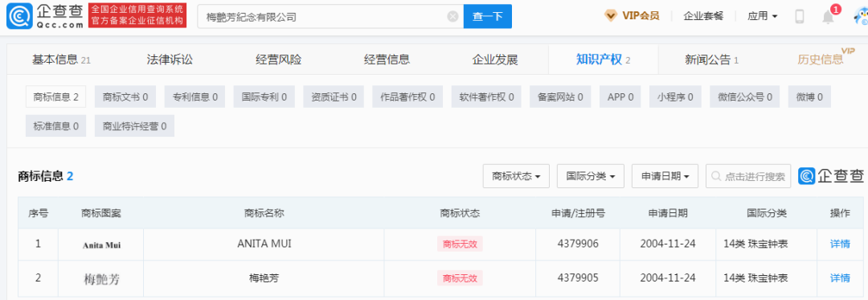The image size is (868, 300).
Task: Select the 商标信息 2 sub-tab
Action: point(56,97)
